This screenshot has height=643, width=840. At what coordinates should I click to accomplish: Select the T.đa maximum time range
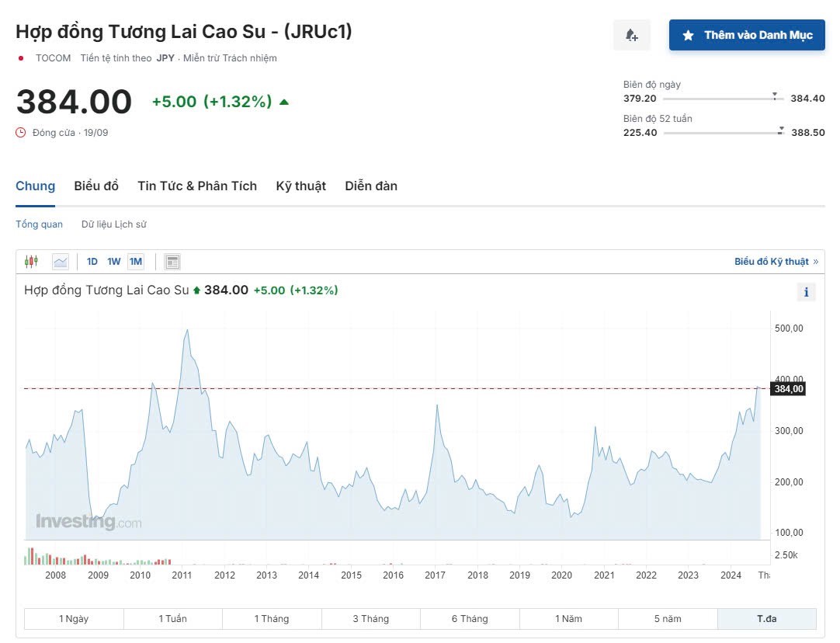coord(766,619)
